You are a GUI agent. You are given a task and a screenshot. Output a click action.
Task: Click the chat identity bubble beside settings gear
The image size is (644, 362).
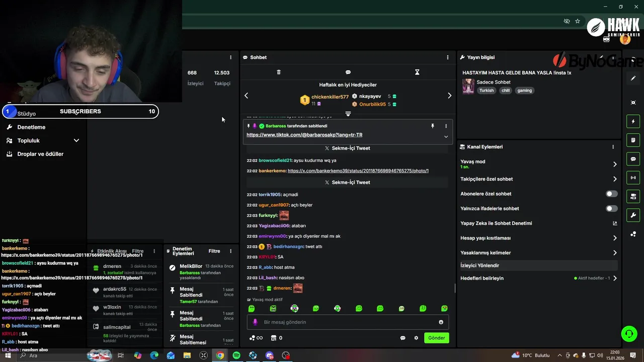pos(403,338)
